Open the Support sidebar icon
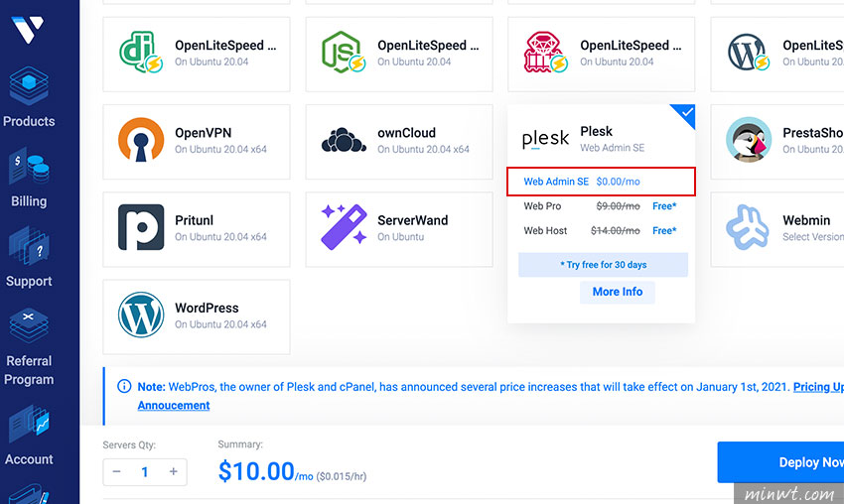The image size is (844, 504). point(29,246)
